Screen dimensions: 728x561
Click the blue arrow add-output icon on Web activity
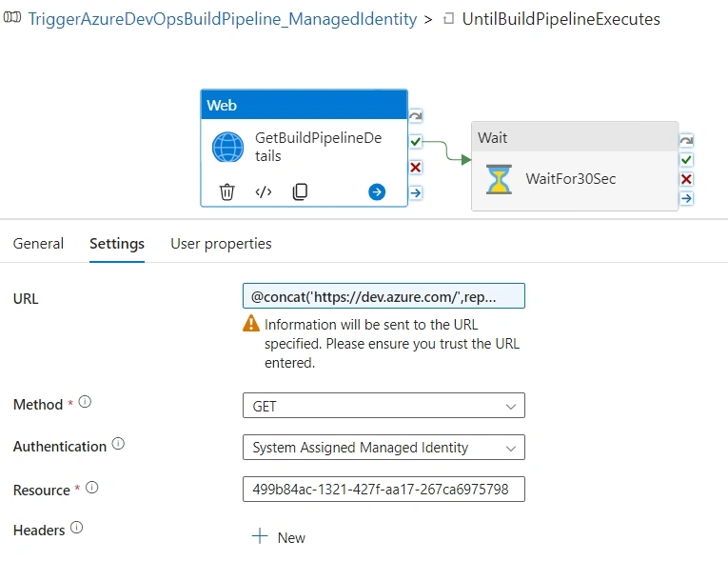[377, 191]
